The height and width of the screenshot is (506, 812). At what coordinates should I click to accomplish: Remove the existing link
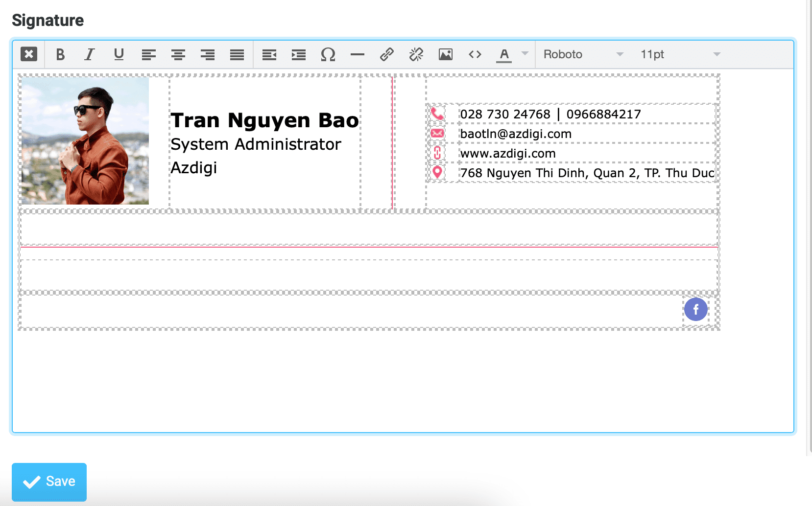(416, 54)
